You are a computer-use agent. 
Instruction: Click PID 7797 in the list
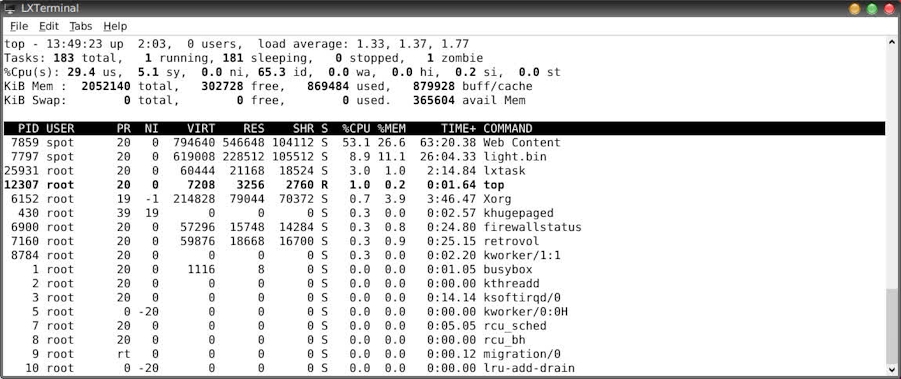pos(25,157)
